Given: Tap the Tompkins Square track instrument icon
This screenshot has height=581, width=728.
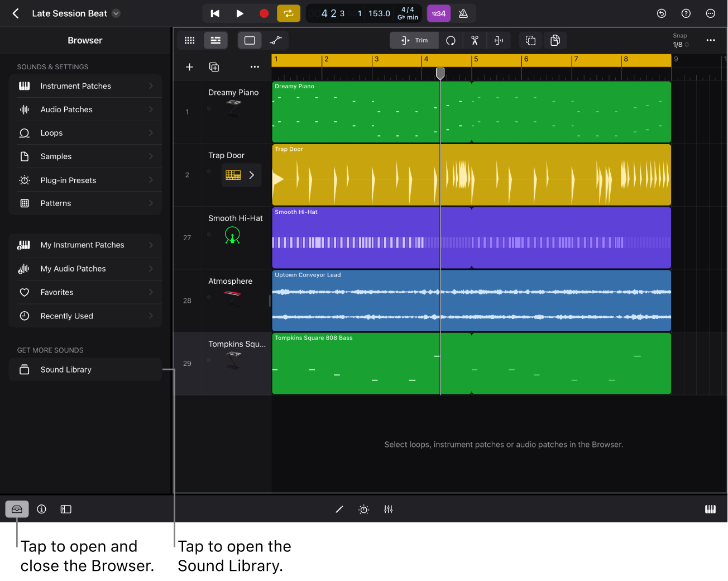Looking at the screenshot, I should [234, 360].
